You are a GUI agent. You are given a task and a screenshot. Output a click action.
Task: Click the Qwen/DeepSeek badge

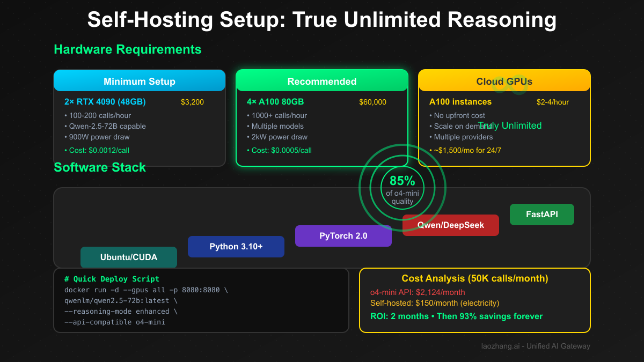(450, 225)
